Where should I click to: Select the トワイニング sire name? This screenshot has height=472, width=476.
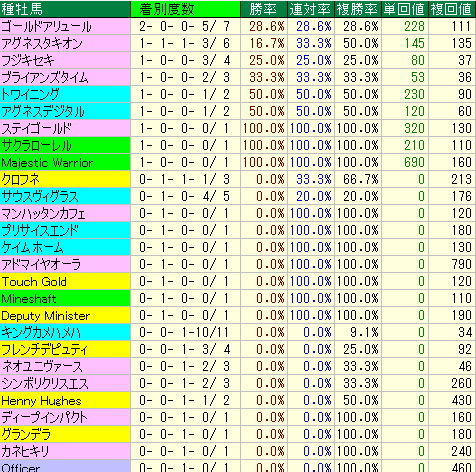point(30,94)
